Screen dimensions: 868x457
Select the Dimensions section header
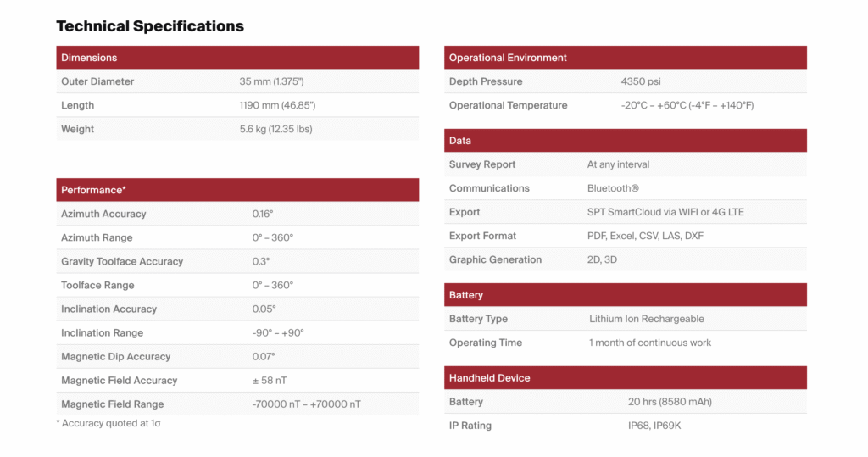point(89,58)
